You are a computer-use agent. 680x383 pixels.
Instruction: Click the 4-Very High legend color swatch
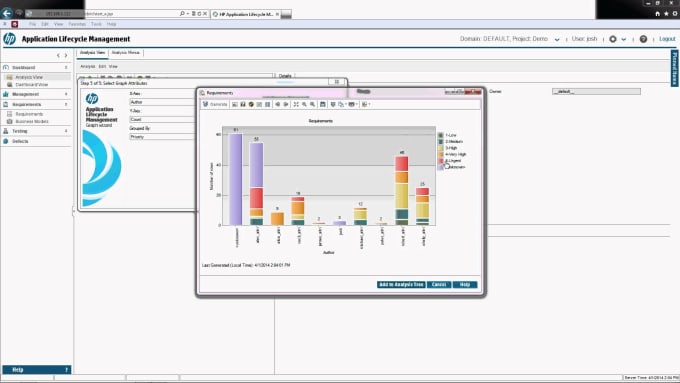click(441, 154)
